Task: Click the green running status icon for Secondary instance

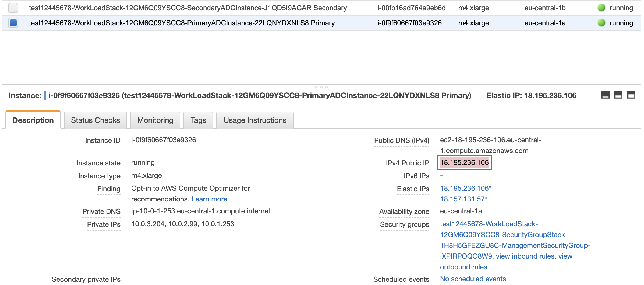Action: coord(601,8)
